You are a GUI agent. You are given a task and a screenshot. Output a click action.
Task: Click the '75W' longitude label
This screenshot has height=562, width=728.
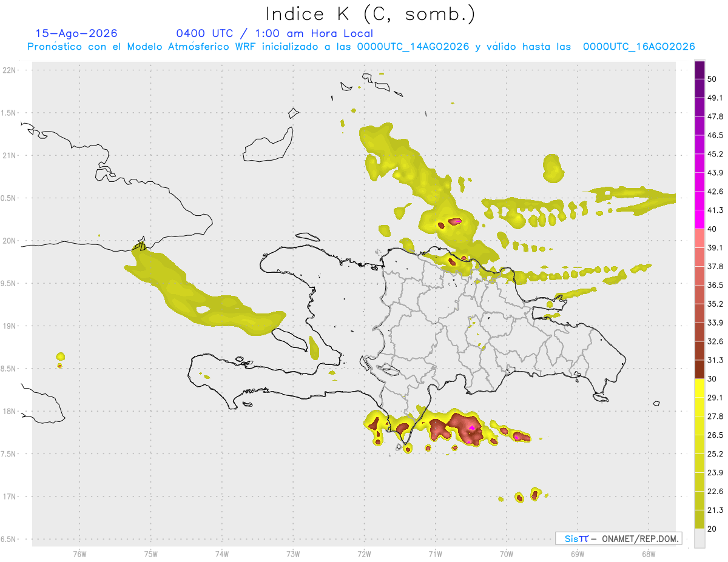point(150,554)
